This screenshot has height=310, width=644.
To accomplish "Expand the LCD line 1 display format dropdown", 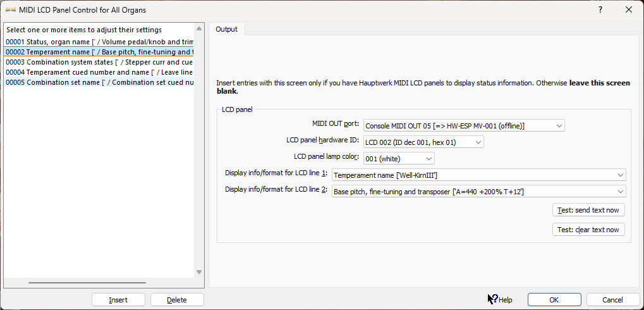I will [x=478, y=175].
